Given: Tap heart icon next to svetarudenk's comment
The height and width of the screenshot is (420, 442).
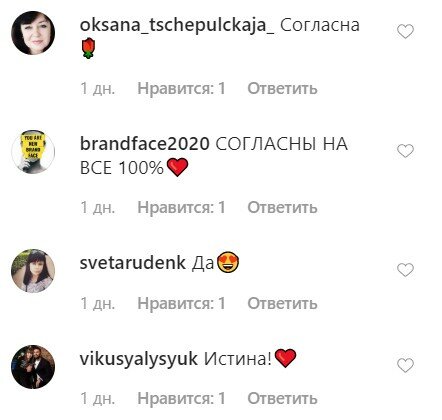Looking at the screenshot, I should coord(405,270).
